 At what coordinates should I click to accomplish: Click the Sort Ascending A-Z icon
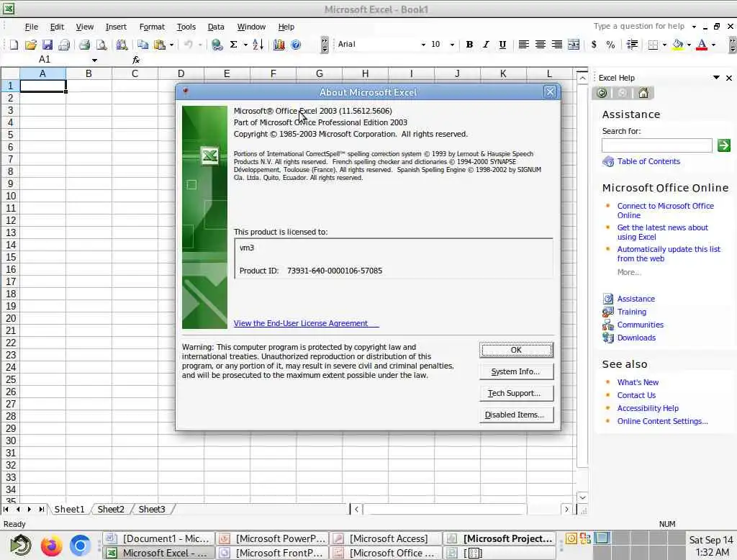(258, 45)
